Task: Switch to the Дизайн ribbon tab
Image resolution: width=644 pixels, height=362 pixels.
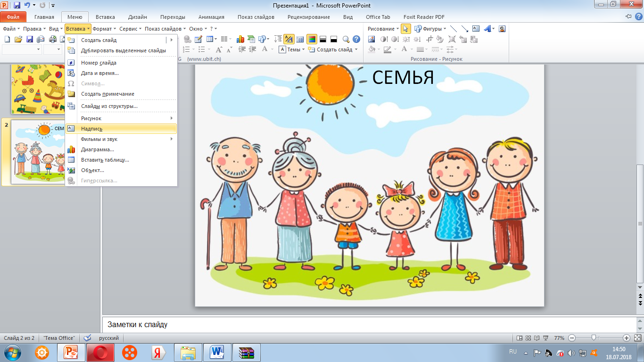Action: (x=138, y=17)
